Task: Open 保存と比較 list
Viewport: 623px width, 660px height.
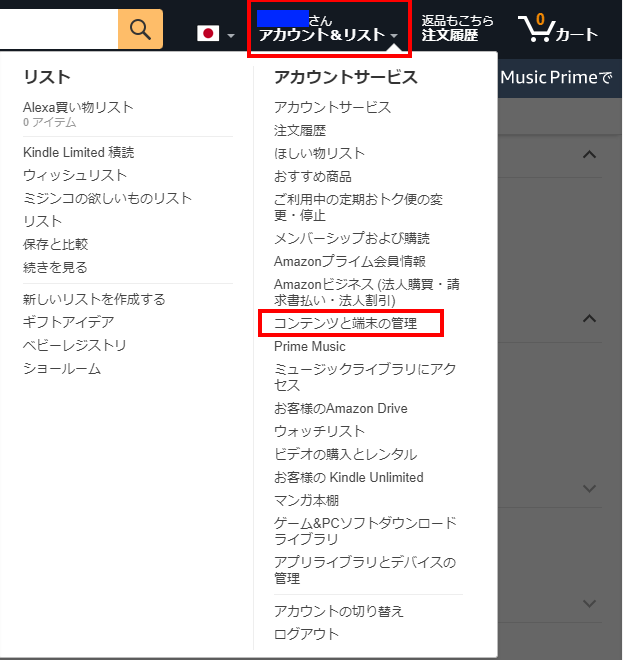Action: coord(56,244)
